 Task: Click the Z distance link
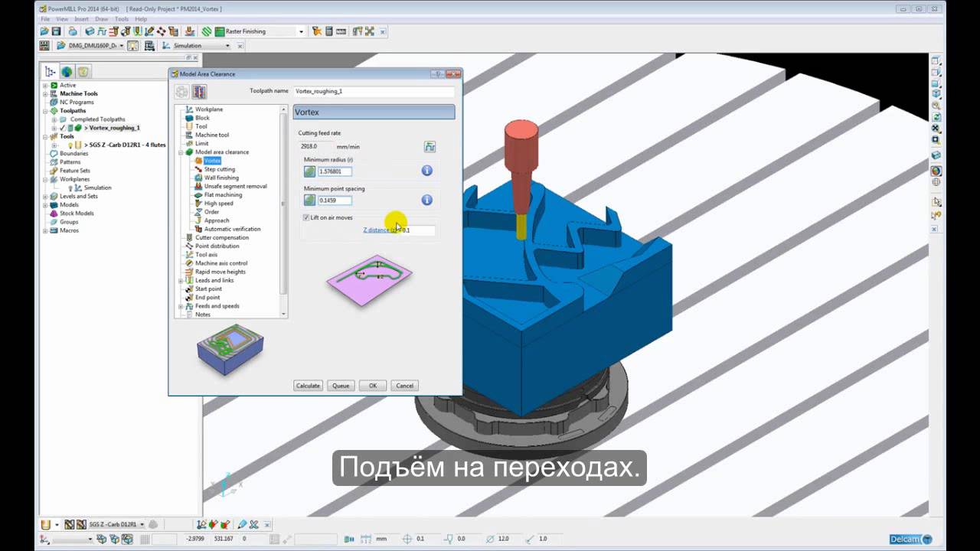click(381, 230)
